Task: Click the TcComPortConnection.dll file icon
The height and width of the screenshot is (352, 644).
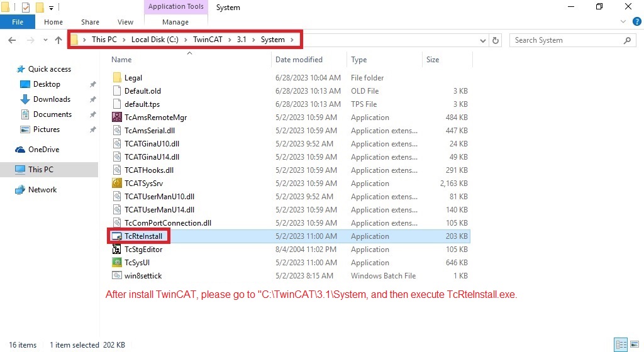Action: (x=117, y=223)
